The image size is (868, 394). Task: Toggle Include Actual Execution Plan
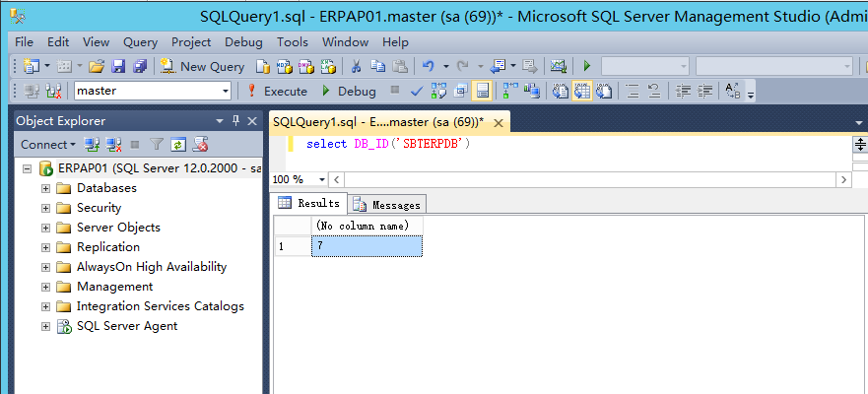pyautogui.click(x=510, y=91)
